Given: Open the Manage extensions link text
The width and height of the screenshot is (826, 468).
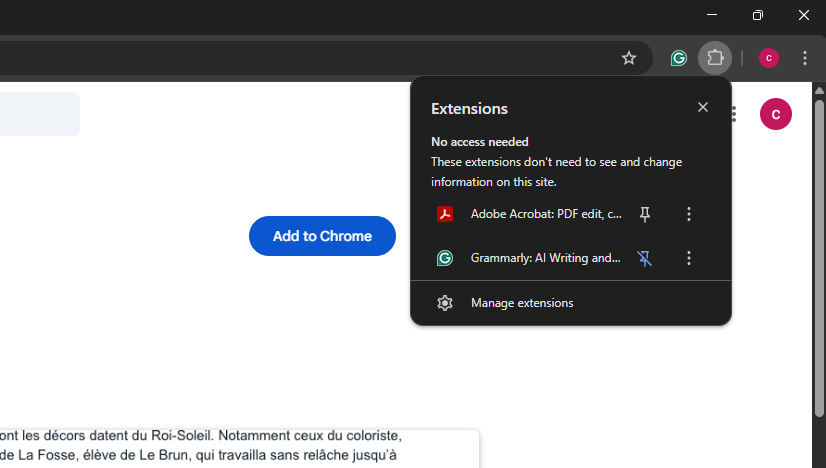Looking at the screenshot, I should (522, 303).
